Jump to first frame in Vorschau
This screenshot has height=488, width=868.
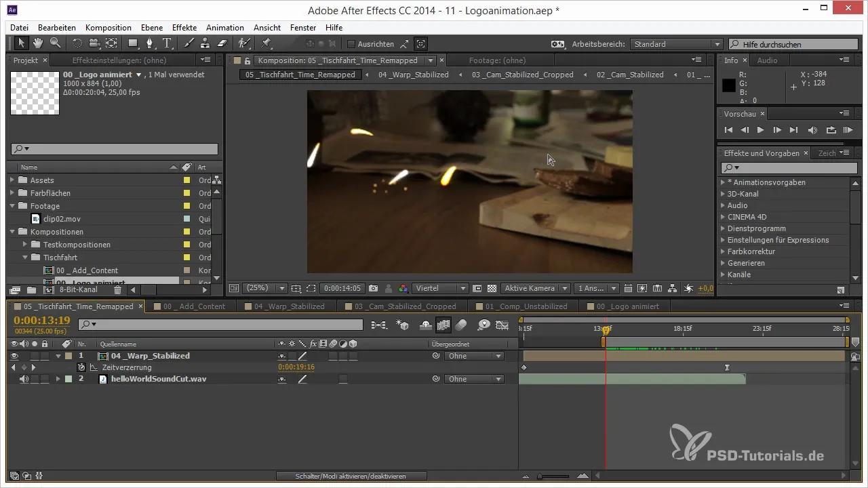click(728, 130)
